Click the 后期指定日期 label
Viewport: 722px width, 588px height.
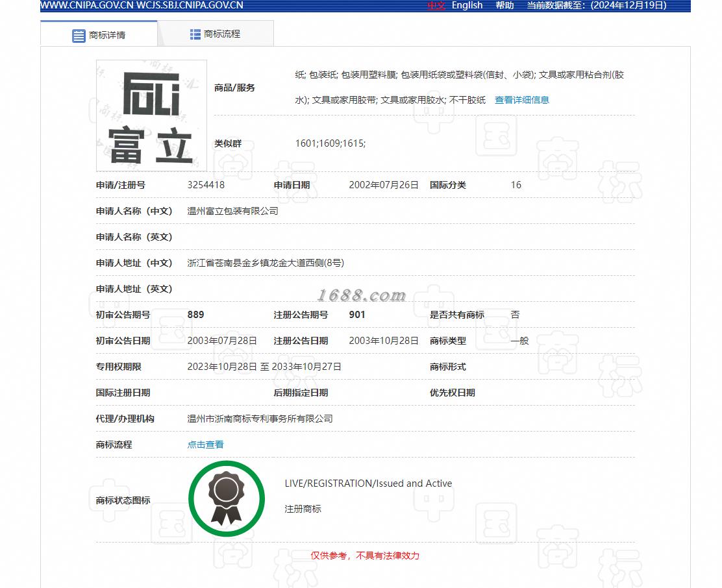point(301,393)
